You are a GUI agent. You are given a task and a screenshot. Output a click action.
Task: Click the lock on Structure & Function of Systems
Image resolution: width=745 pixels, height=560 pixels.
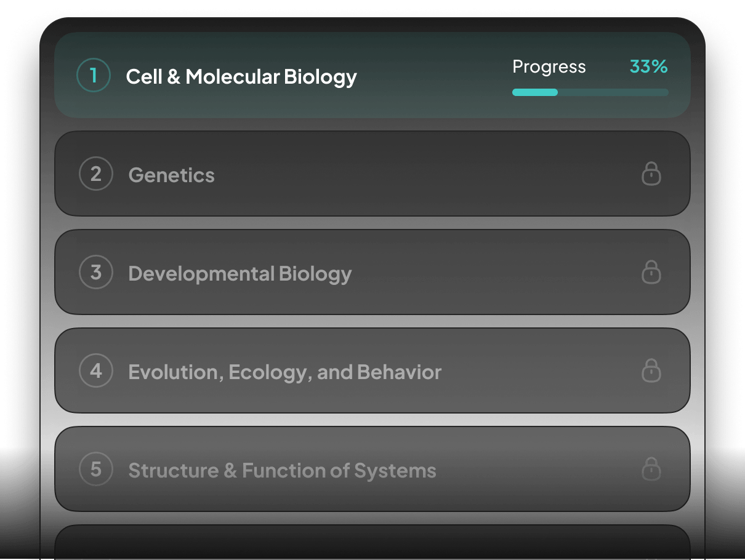click(651, 469)
